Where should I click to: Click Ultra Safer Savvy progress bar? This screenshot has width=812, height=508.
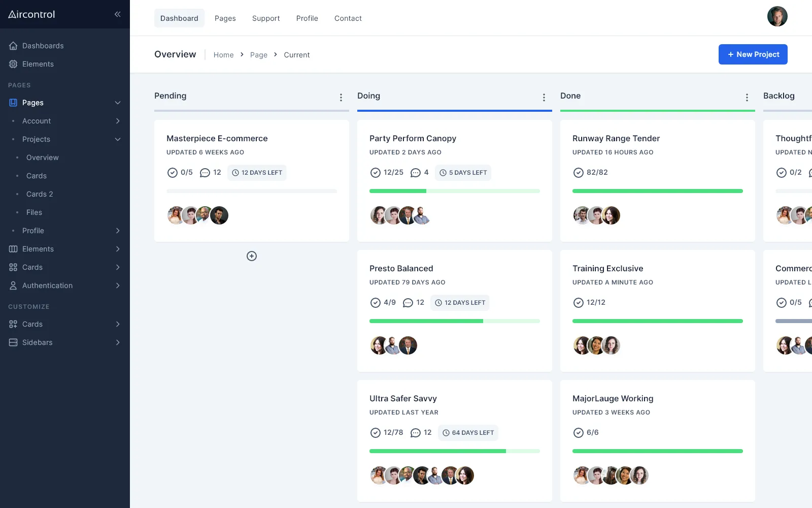point(455,451)
